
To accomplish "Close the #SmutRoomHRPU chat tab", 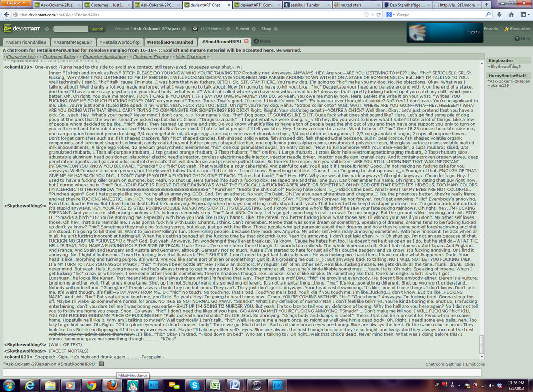I will 246,41.
